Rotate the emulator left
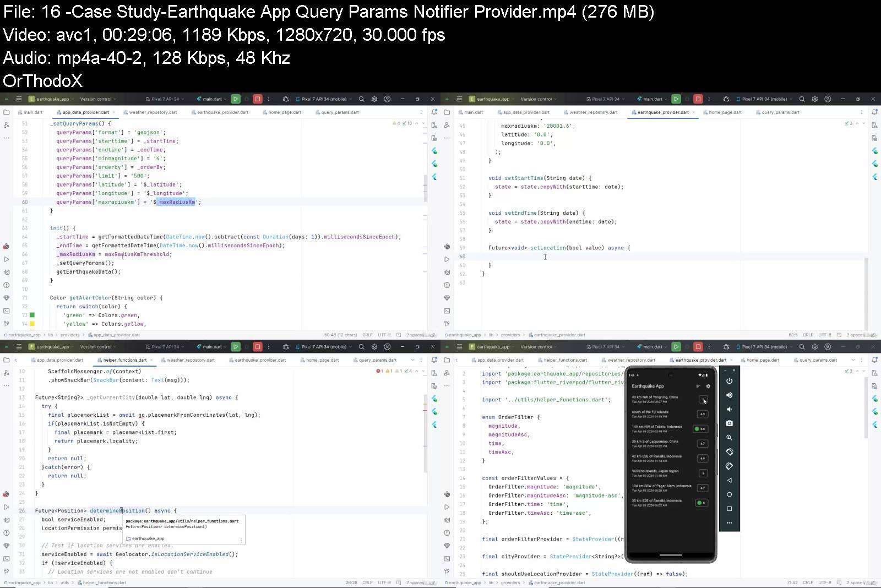The height and width of the screenshot is (588, 881). (x=730, y=452)
